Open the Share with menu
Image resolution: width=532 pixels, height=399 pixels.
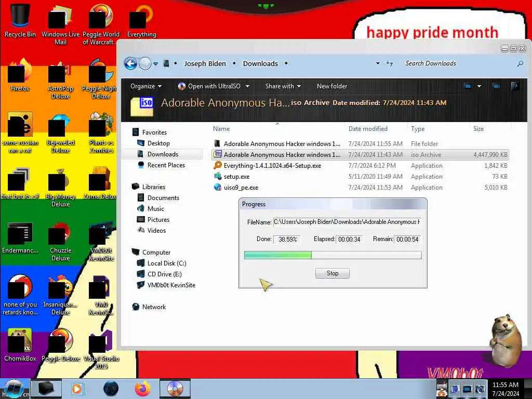[x=283, y=86]
